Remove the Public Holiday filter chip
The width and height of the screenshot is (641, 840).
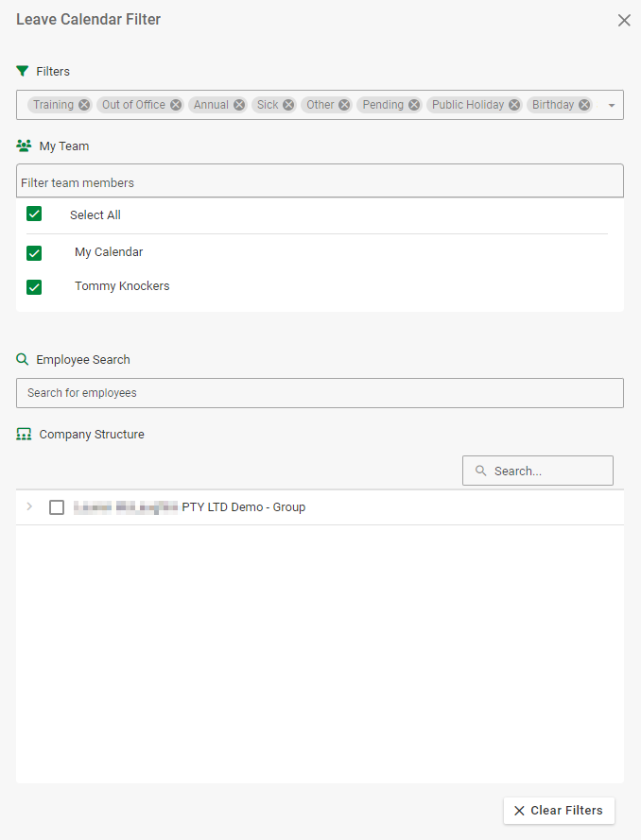[514, 105]
